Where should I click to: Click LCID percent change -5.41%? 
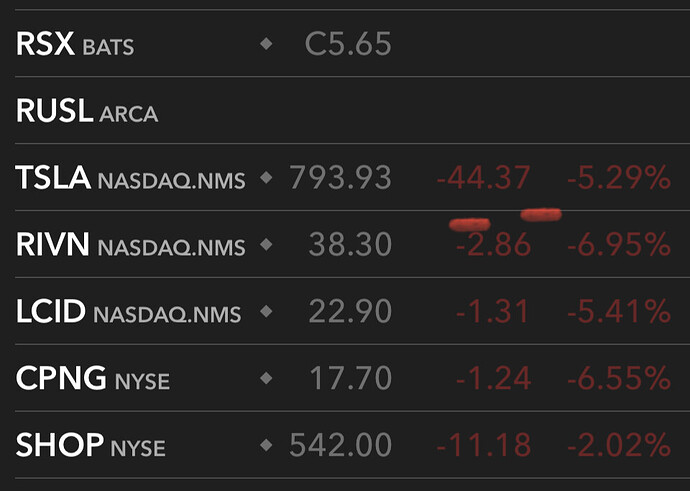[619, 311]
